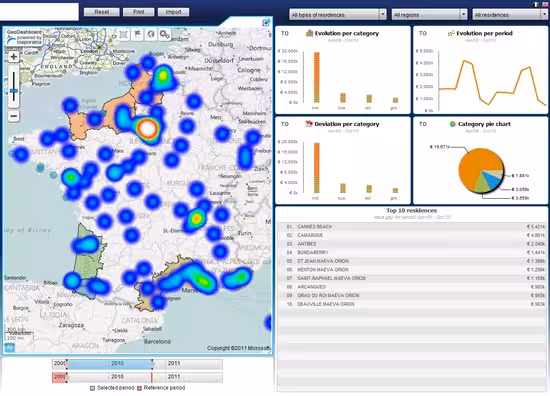550x396 pixels.
Task: Click the tallest orange bar in Evolution per category
Action: pyautogui.click(x=317, y=77)
